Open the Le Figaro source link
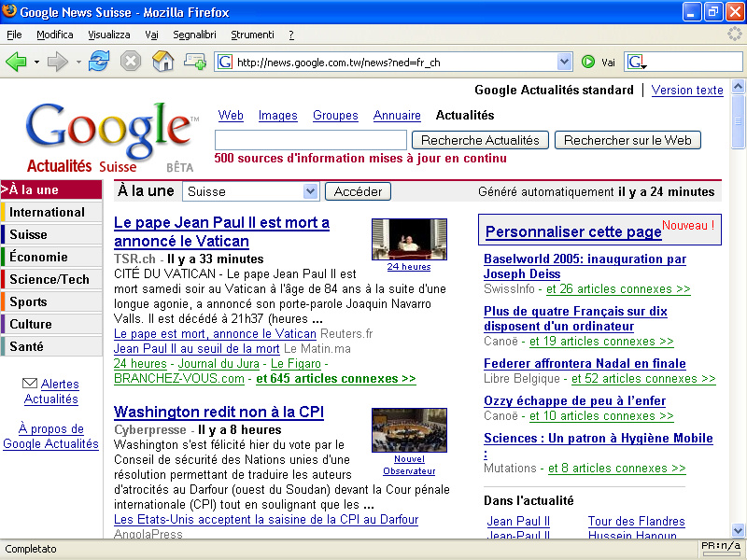Image resolution: width=747 pixels, height=560 pixels. (x=296, y=364)
